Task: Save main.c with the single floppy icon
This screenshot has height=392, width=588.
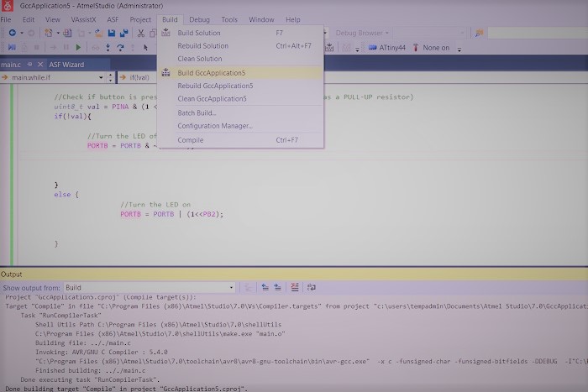Action: pyautogui.click(x=112, y=33)
